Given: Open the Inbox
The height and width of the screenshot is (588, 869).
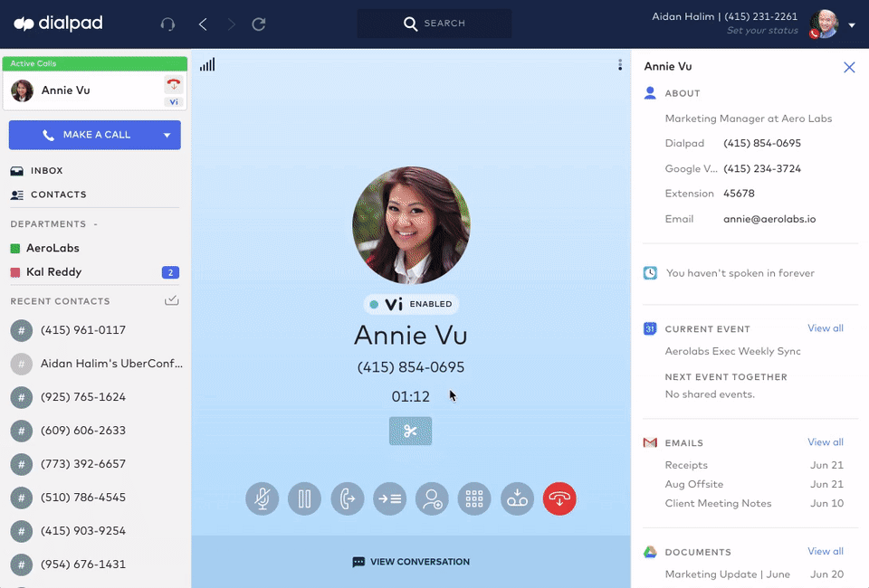Looking at the screenshot, I should 36,171.
